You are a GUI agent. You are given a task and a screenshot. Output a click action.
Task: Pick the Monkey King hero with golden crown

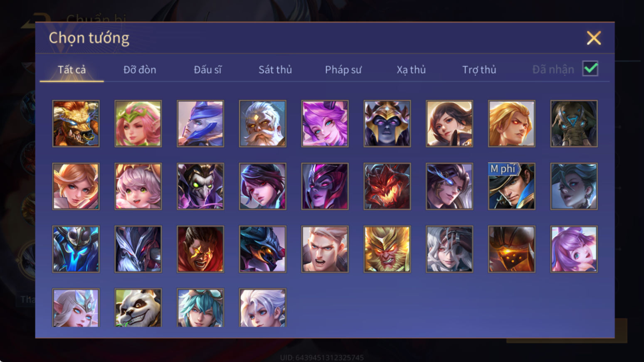tap(387, 249)
